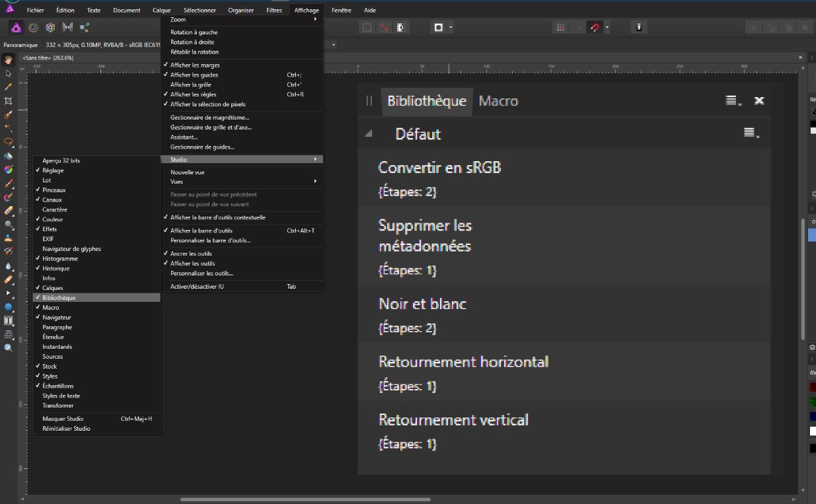Choose Rotation à gauche
The image size is (816, 504).
242,32
